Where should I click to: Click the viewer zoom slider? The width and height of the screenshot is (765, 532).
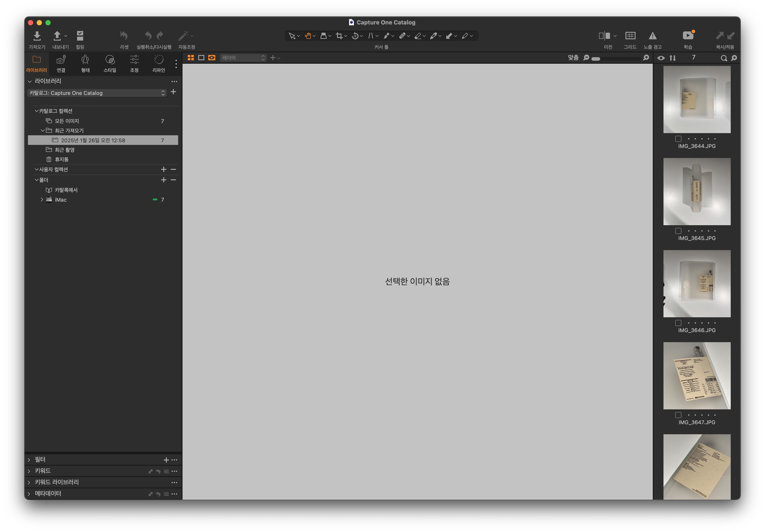616,59
